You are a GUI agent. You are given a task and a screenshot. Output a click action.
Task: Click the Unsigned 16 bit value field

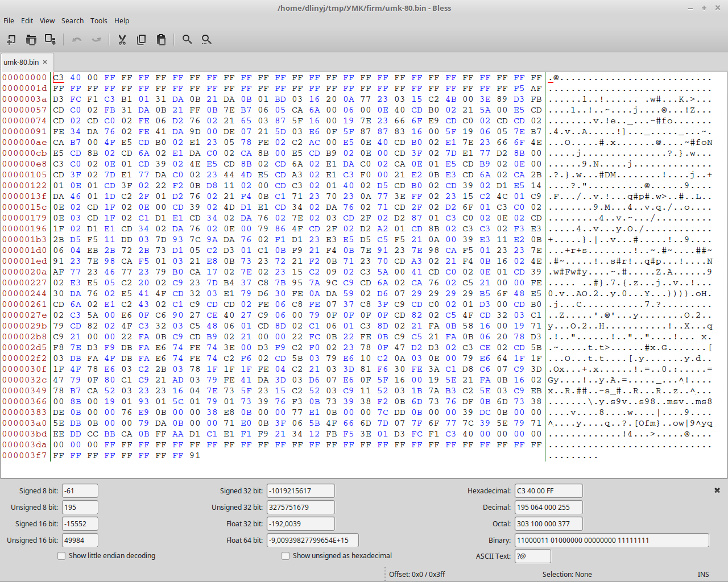(80, 541)
